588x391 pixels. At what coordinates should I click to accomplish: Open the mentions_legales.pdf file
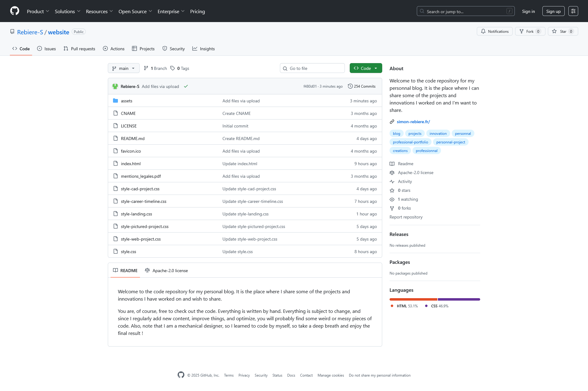(141, 176)
